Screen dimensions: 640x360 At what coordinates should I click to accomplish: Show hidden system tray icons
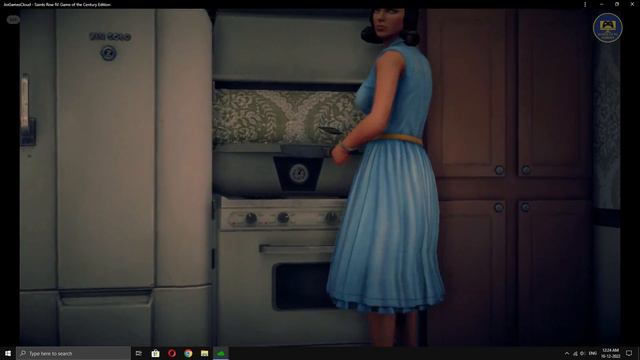point(567,353)
